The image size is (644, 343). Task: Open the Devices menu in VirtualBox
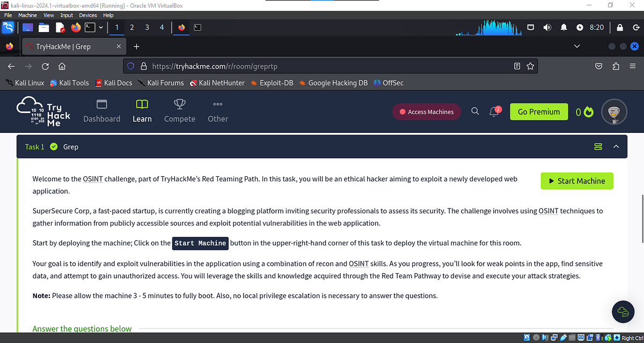point(87,15)
